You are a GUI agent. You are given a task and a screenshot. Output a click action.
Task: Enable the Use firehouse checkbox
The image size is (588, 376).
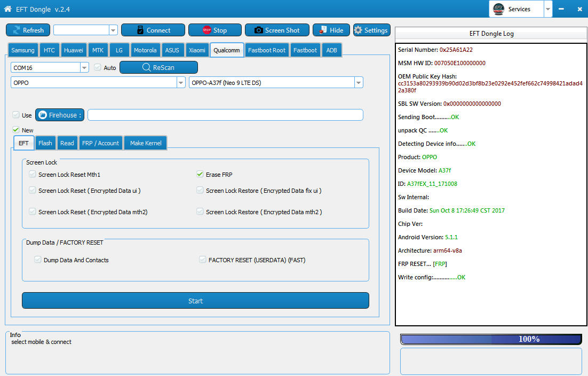coord(16,115)
